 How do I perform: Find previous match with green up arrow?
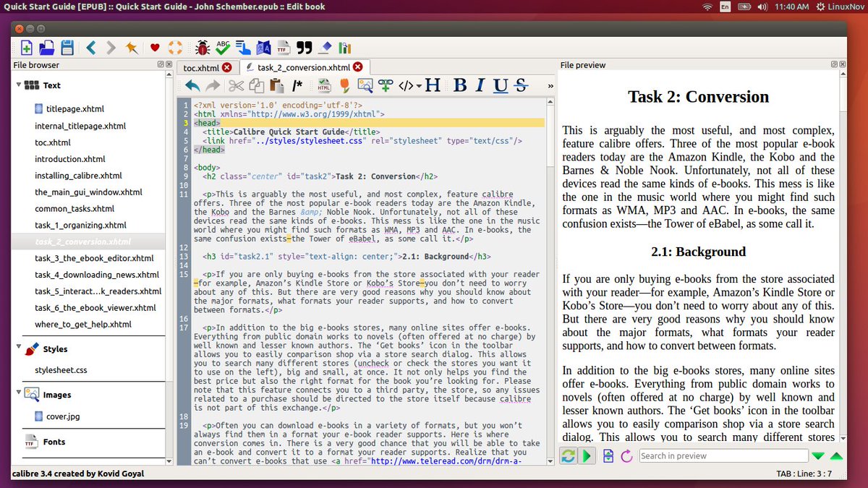click(837, 456)
